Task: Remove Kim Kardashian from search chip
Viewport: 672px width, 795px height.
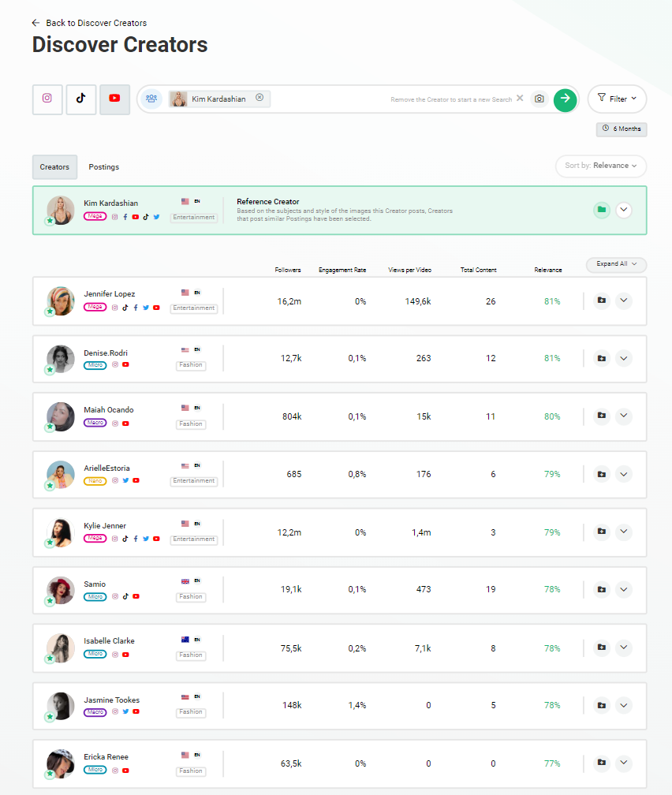Action: 259,97
